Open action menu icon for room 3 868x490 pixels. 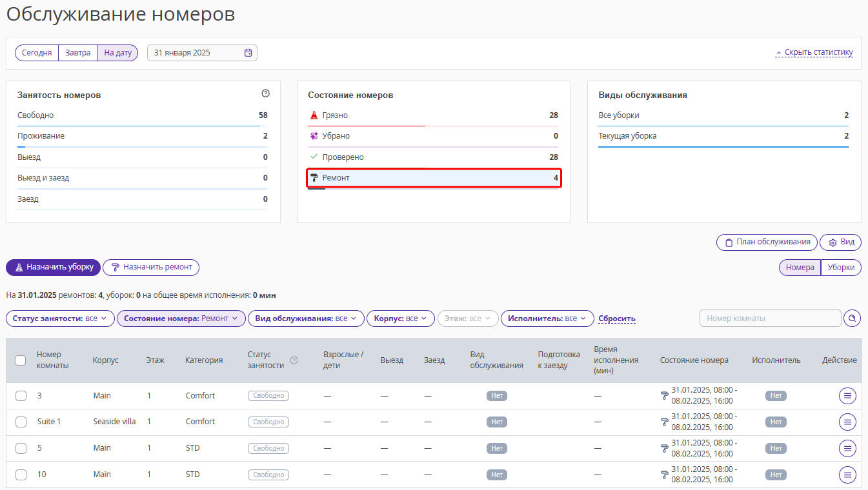[847, 396]
